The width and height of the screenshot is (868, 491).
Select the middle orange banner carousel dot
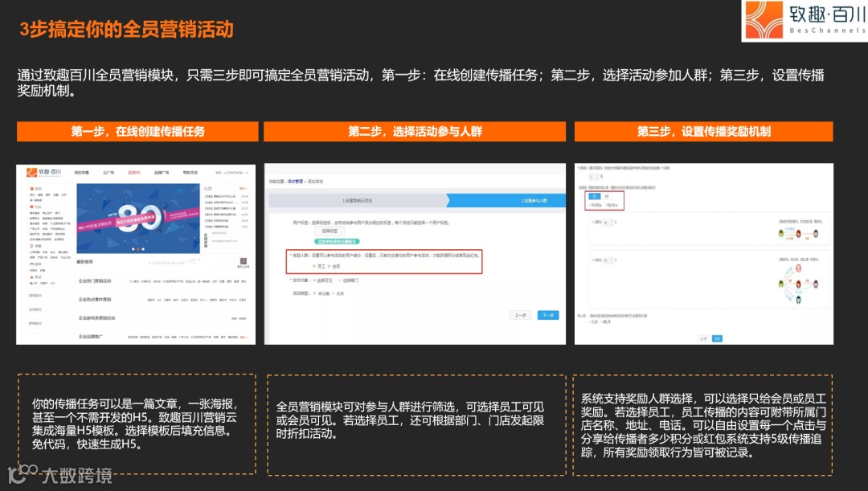coord(138,249)
